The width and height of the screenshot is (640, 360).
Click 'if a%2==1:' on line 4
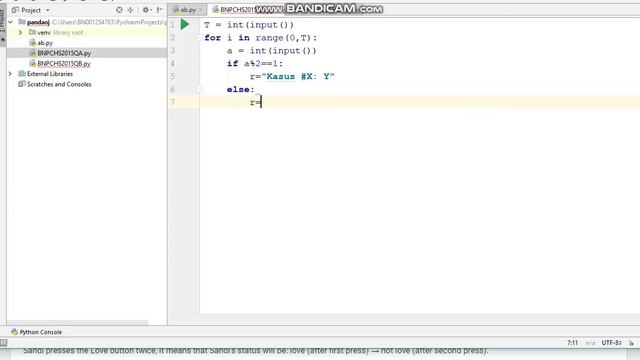coord(255,63)
